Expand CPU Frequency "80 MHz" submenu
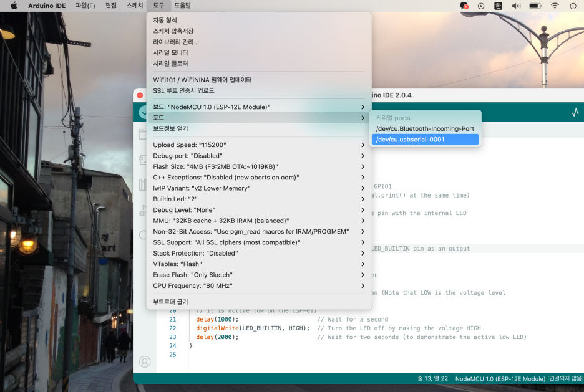Image resolution: width=584 pixels, height=392 pixels. click(259, 285)
